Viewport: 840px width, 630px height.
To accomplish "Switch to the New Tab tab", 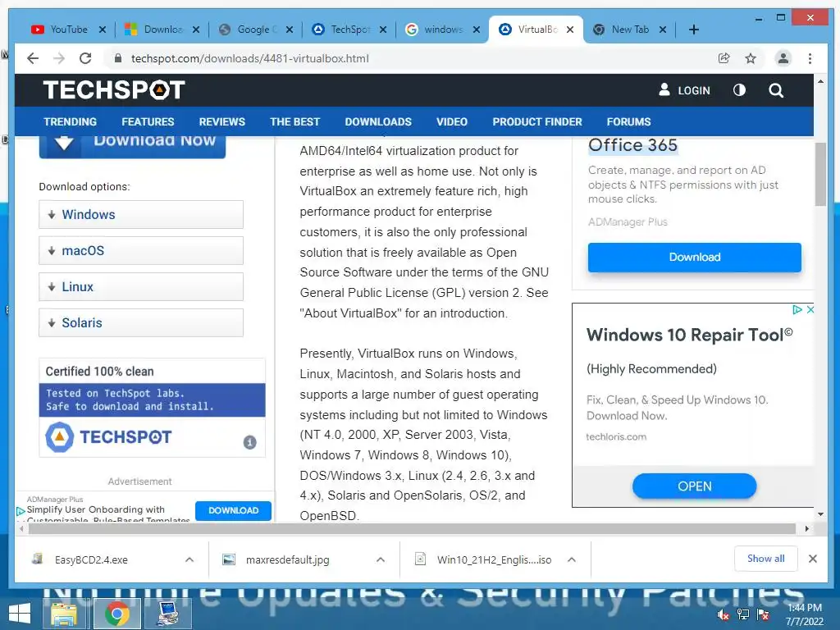I will pos(630,30).
